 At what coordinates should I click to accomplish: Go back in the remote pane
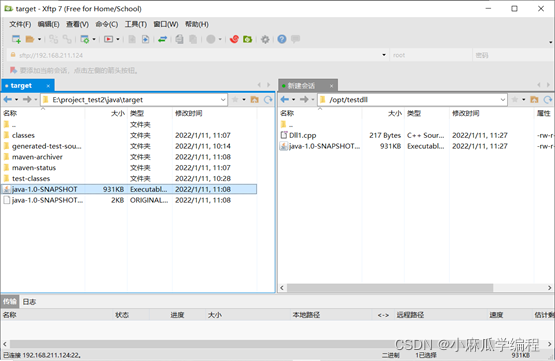click(x=285, y=99)
